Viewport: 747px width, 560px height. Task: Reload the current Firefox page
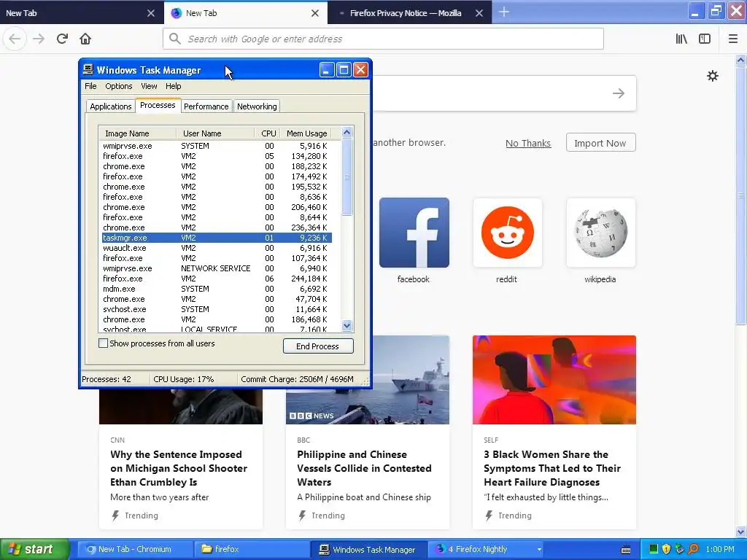point(62,39)
